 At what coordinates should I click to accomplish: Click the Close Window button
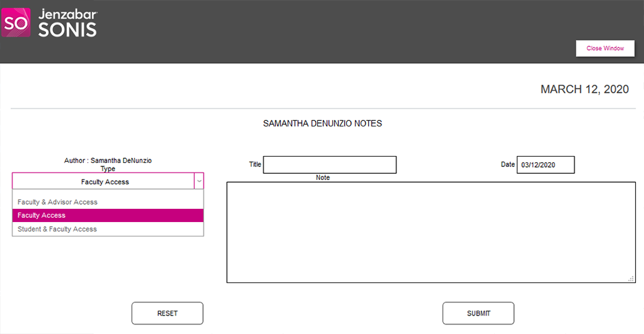coord(605,49)
